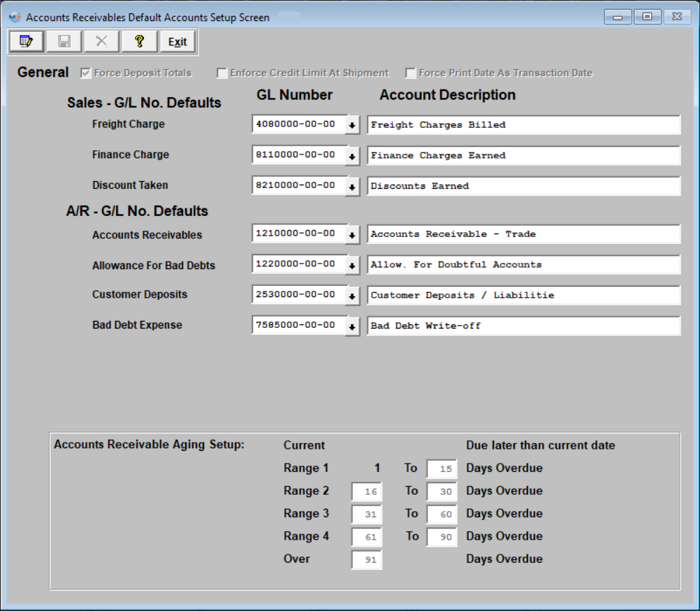Click the Sales - G/L No. Defaults heading
Viewport: 700px width, 611px height.
pos(144,103)
